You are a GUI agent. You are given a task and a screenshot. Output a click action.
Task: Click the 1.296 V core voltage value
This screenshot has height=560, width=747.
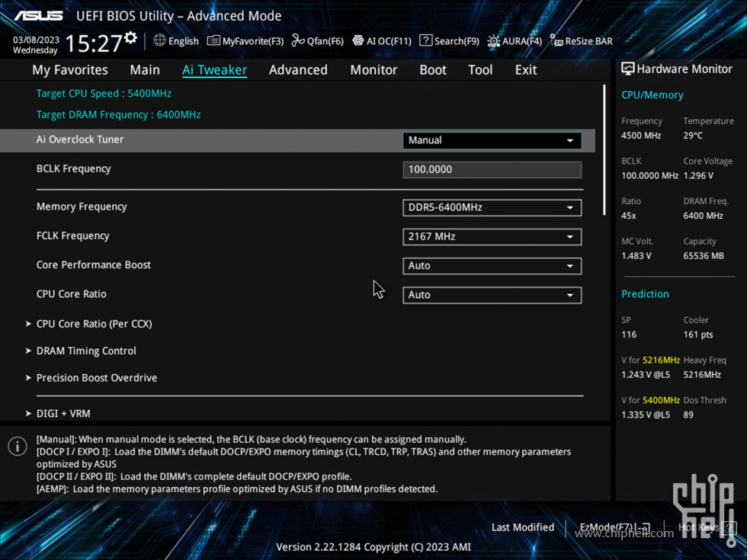tap(698, 176)
